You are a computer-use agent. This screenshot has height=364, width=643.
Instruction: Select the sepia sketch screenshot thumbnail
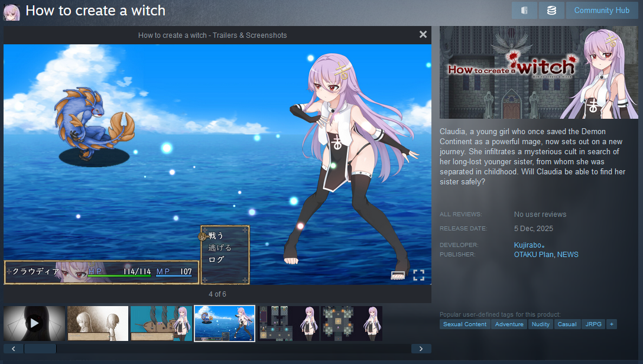pyautogui.click(x=98, y=323)
